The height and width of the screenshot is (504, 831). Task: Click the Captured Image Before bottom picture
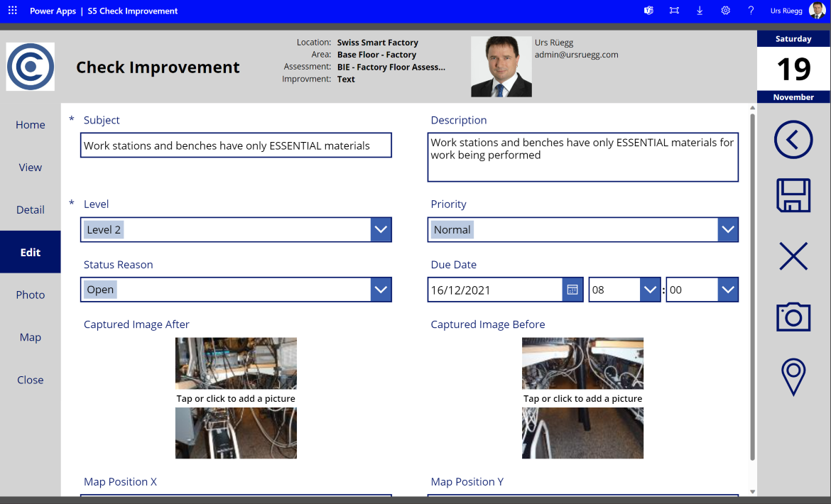pos(582,433)
